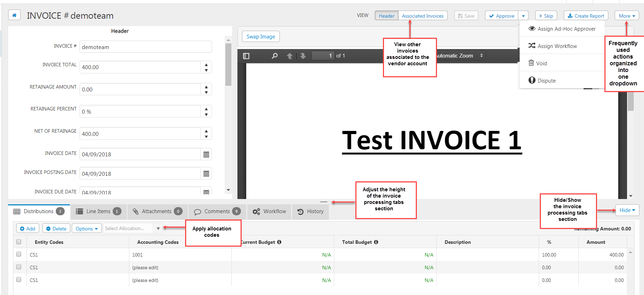Check the select-all checkbox in distributions header
Screen dimensions: 644x295
point(19,242)
